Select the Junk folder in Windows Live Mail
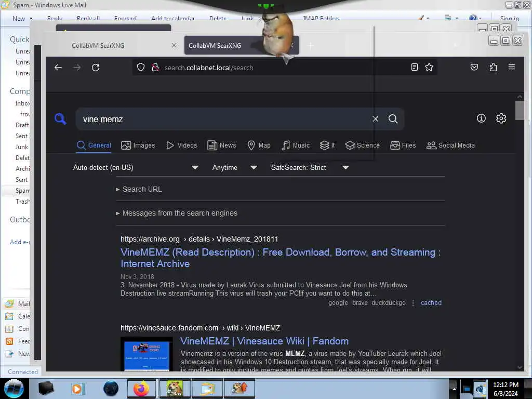This screenshot has height=399, width=532. [21, 147]
